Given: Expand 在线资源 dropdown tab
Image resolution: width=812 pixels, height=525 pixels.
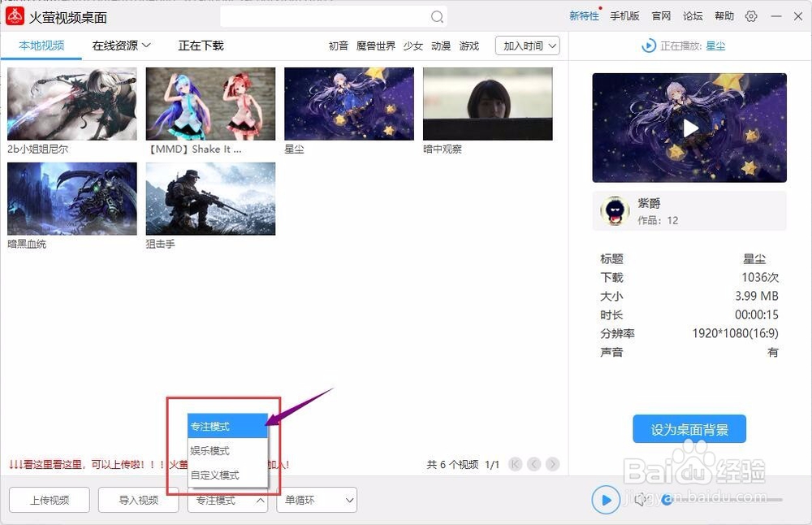Looking at the screenshot, I should click(121, 46).
